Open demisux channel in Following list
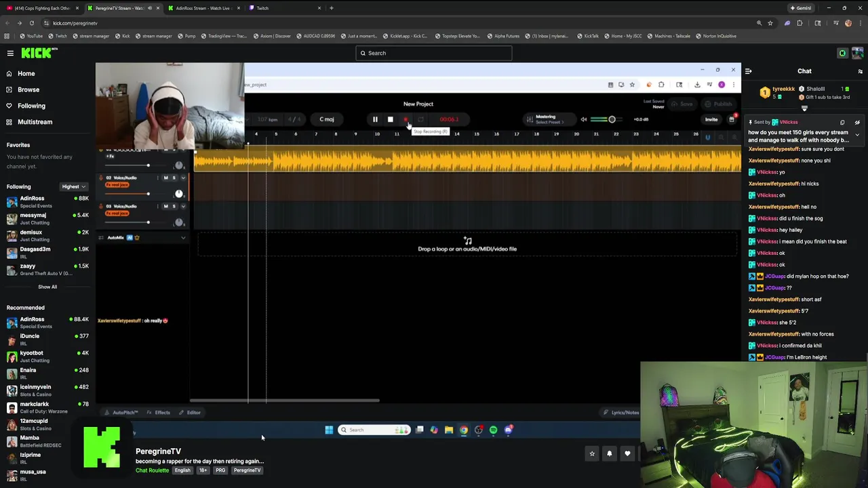Image resolution: width=868 pixels, height=488 pixels. (x=47, y=235)
